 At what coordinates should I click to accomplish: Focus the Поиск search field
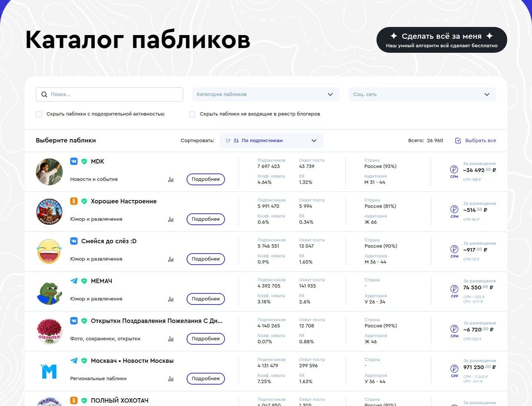tap(109, 94)
